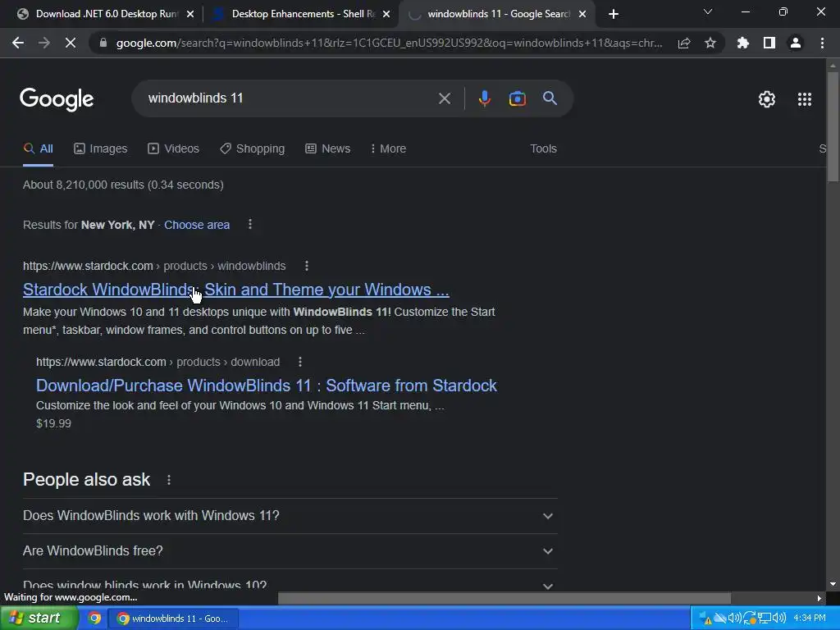The image size is (840, 630).
Task: Switch to Desktop Enhancements - Shell tab
Action: point(300,14)
